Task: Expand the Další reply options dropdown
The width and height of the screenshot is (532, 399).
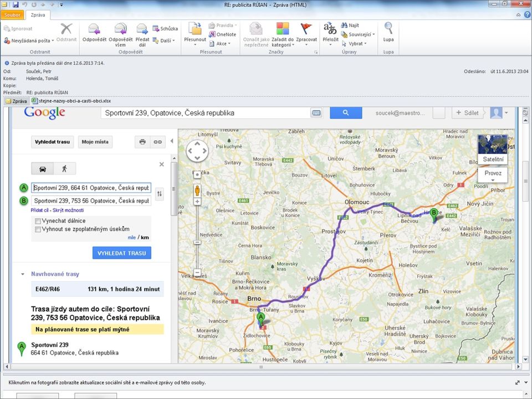Action: click(164, 40)
